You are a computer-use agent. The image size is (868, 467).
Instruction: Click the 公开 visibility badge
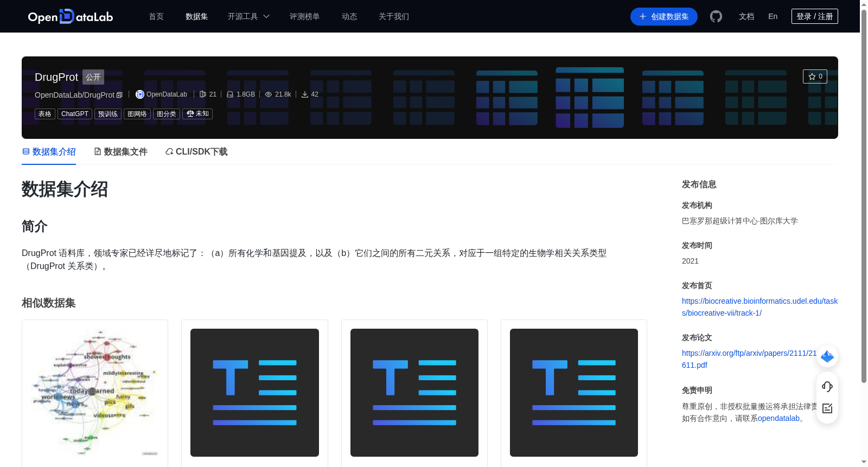(93, 77)
